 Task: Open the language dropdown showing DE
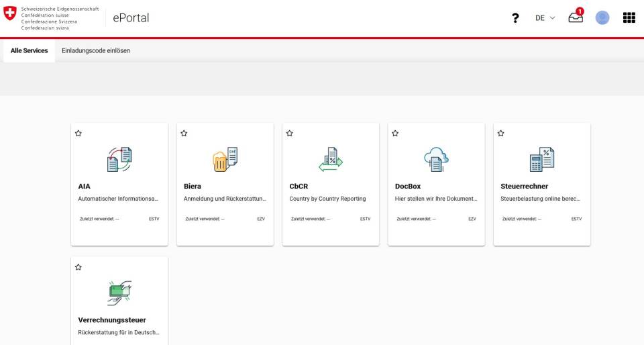point(545,17)
